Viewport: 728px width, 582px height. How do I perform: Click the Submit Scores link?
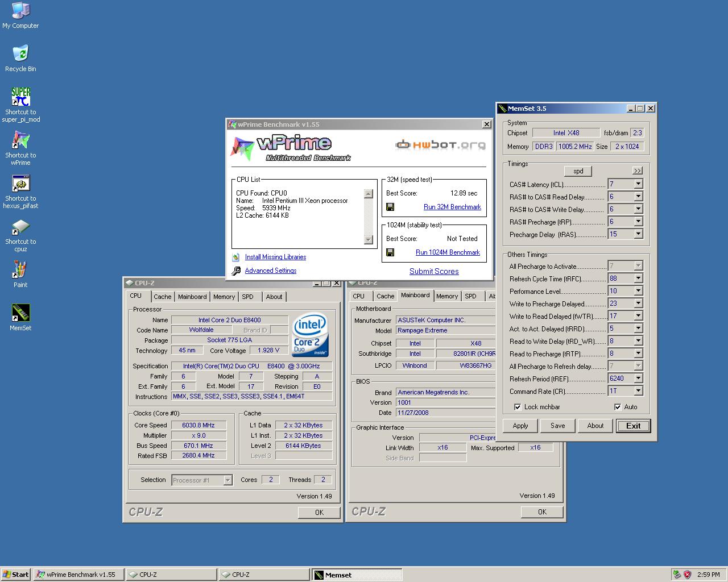[x=434, y=272]
